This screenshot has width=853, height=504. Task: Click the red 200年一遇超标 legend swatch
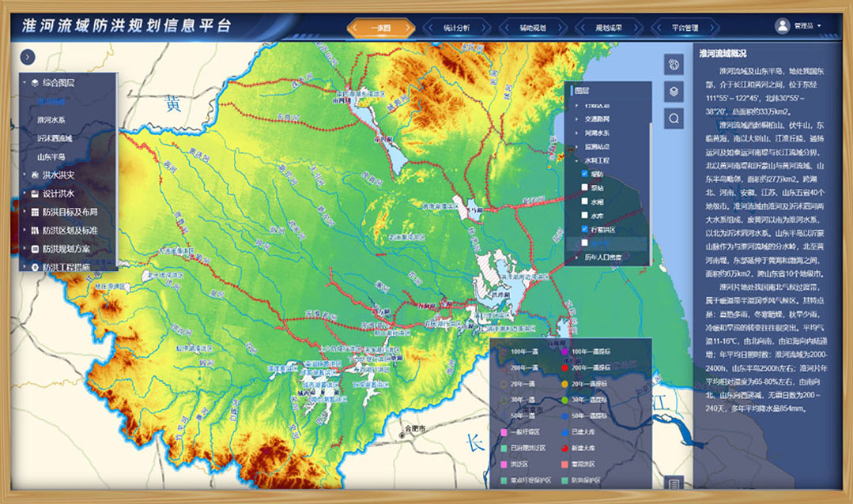(564, 368)
